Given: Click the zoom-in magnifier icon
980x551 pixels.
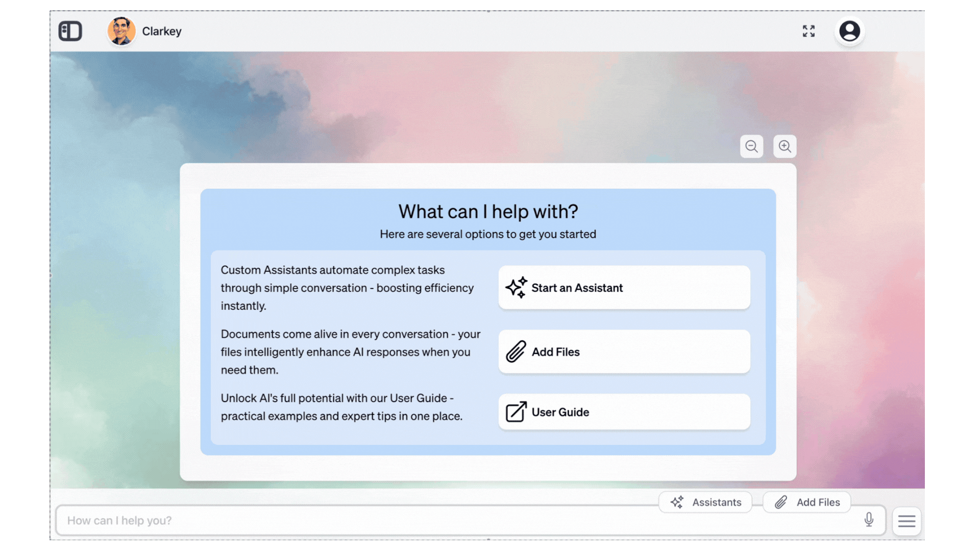Looking at the screenshot, I should (785, 146).
